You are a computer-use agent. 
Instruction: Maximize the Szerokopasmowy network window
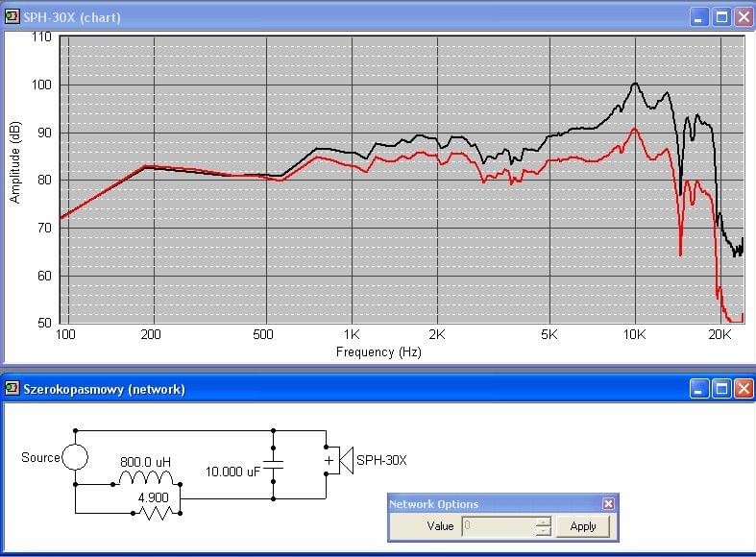(x=721, y=388)
